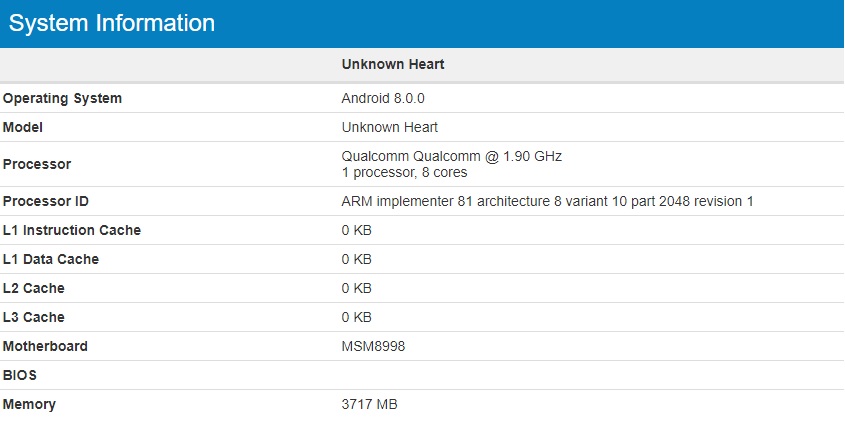Viewport: 845px width, 437px height.
Task: Click the Model row label
Action: 23,128
